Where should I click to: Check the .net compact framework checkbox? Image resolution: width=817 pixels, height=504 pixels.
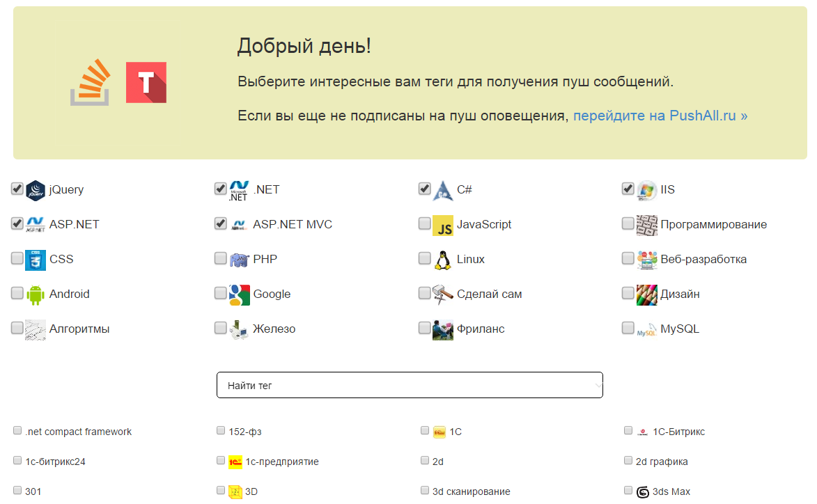pos(17,431)
